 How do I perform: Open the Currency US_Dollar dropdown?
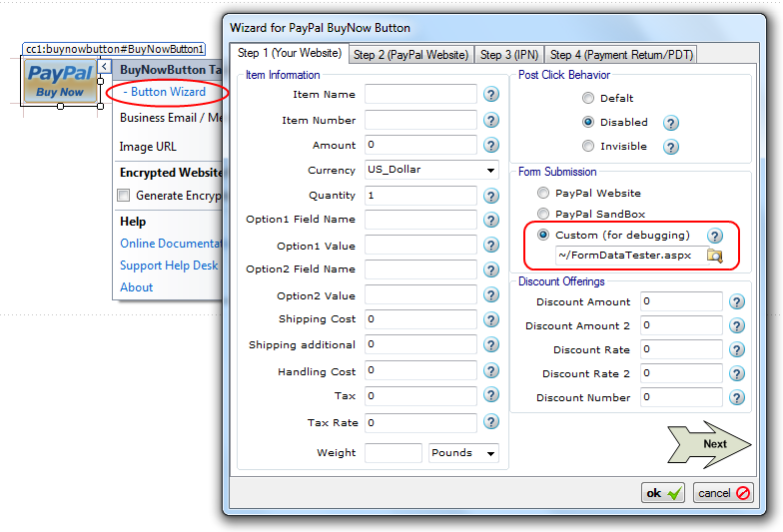coord(431,171)
